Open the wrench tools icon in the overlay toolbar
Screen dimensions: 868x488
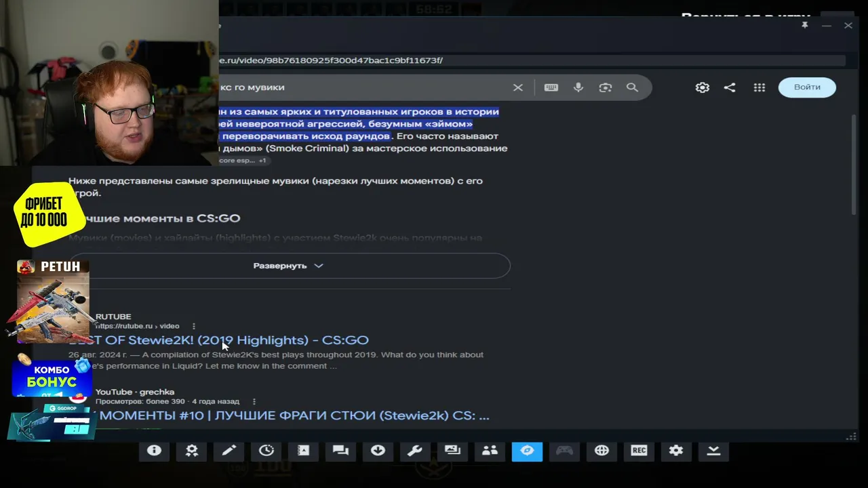(x=415, y=451)
